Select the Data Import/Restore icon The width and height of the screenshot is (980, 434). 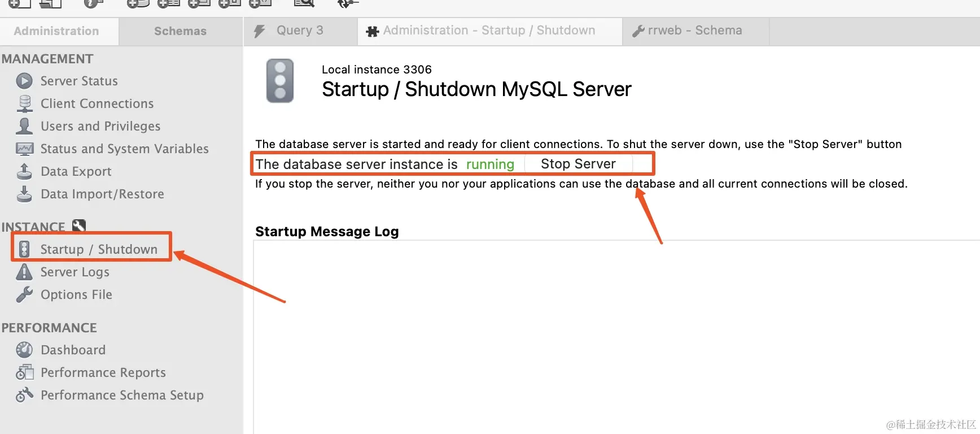24,194
